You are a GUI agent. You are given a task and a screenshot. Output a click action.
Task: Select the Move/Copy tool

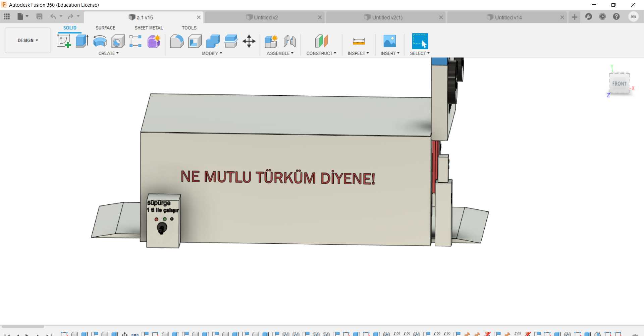pos(249,41)
